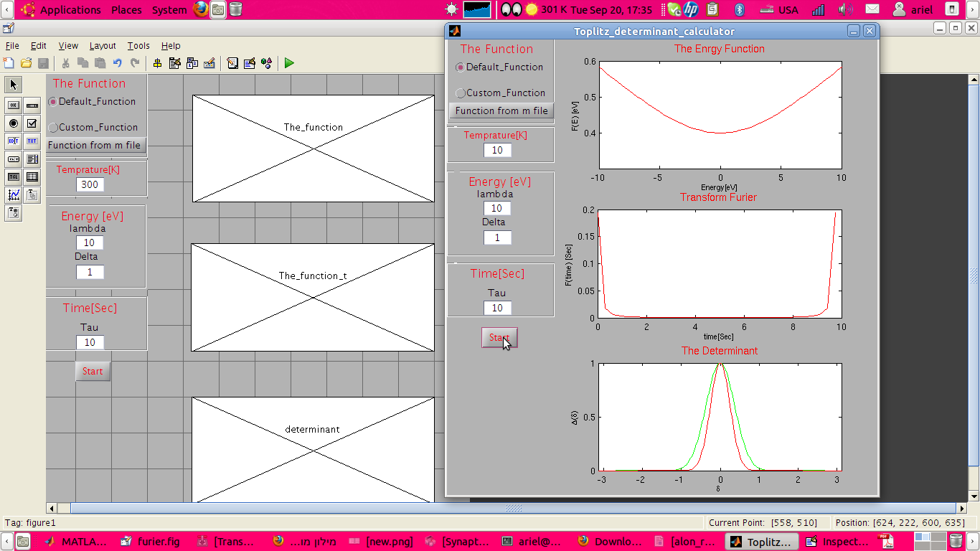
Task: Open the Applications menu in top panel
Action: click(x=70, y=10)
